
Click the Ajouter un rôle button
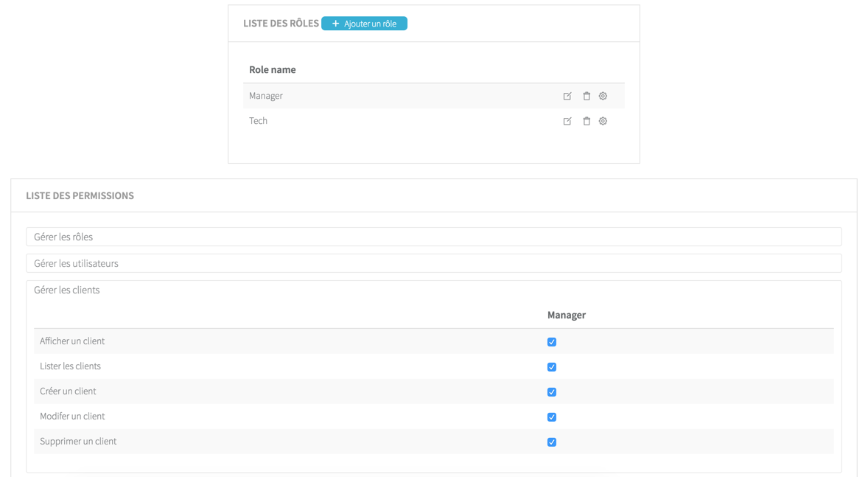tap(364, 24)
